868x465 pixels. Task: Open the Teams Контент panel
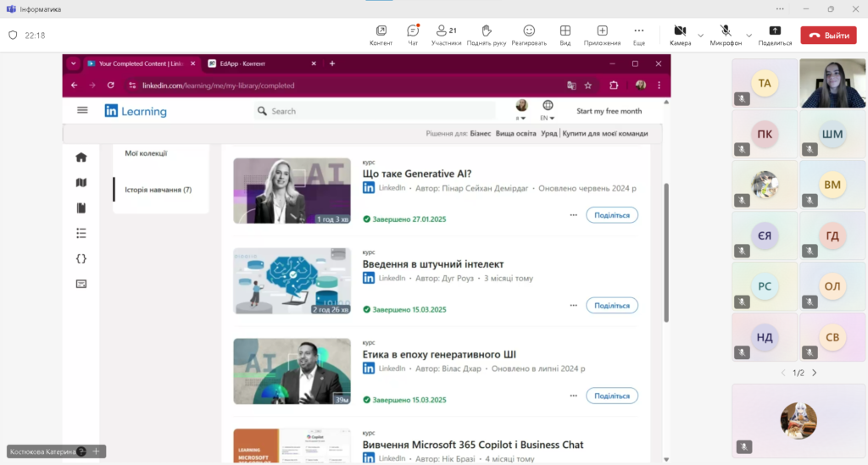381,35
